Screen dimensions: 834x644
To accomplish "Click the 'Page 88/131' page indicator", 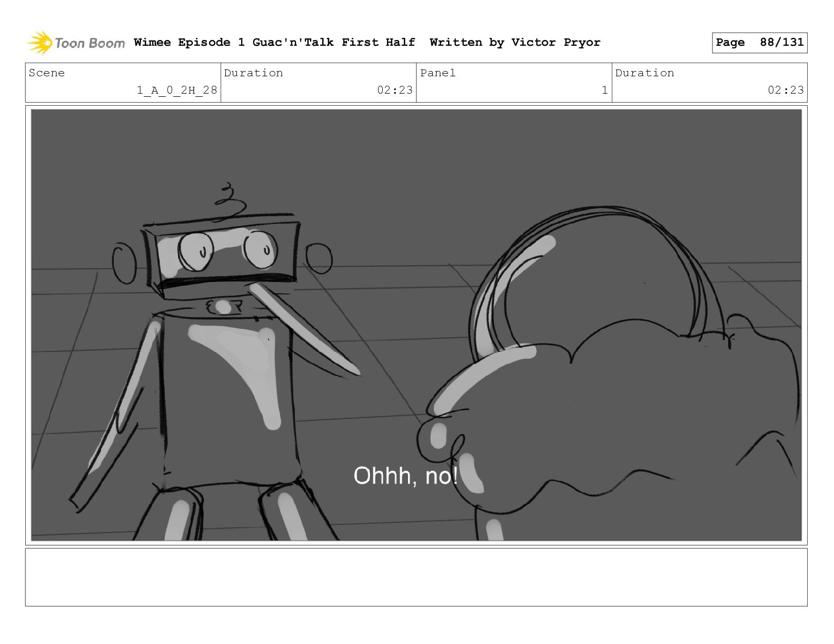I will [759, 43].
